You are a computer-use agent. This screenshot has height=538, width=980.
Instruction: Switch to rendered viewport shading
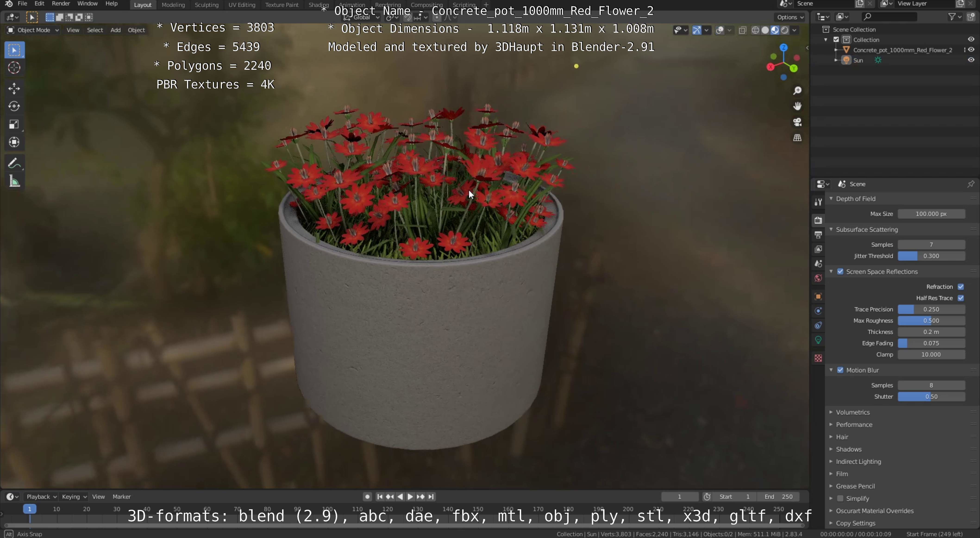tap(784, 30)
